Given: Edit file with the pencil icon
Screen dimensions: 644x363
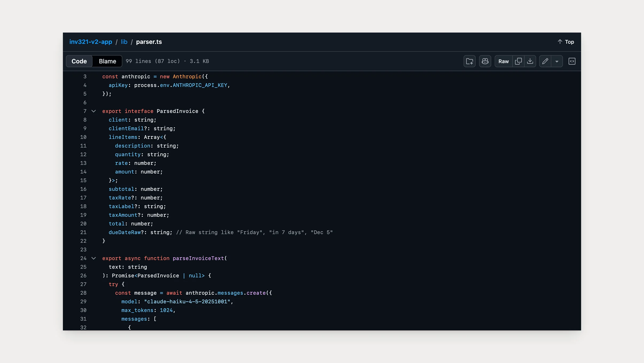Looking at the screenshot, I should pyautogui.click(x=545, y=61).
